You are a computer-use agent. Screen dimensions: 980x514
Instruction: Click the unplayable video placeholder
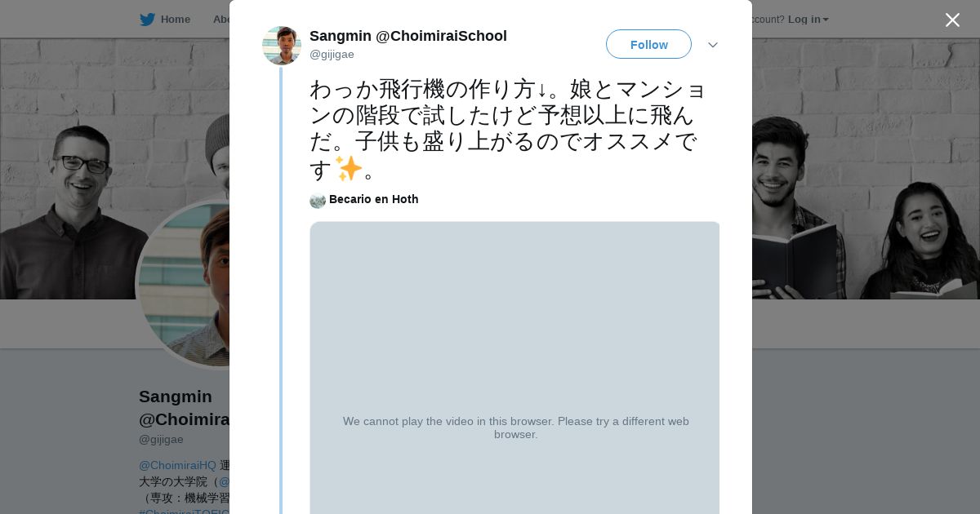pos(515,367)
